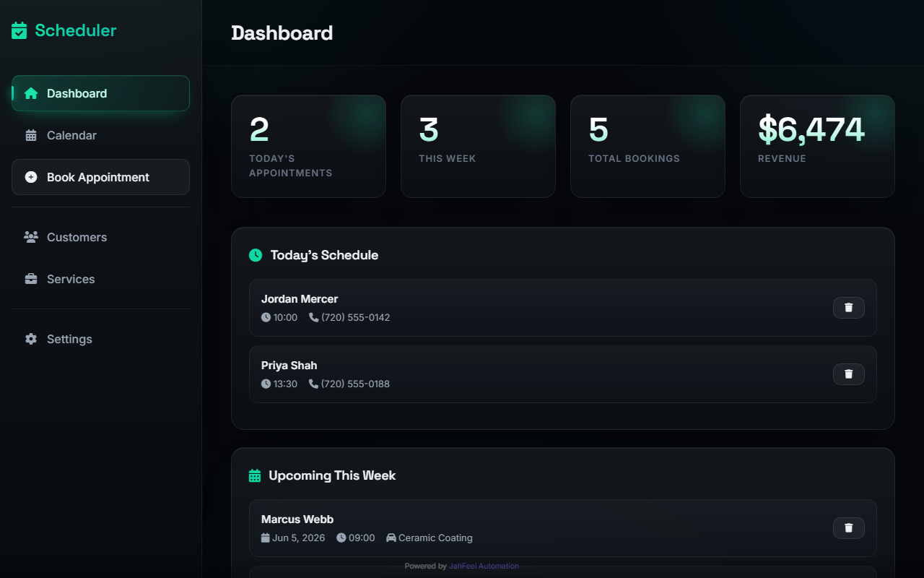Click the clock icon beside 13:30
Viewport: 924px width, 578px height.
tap(266, 384)
